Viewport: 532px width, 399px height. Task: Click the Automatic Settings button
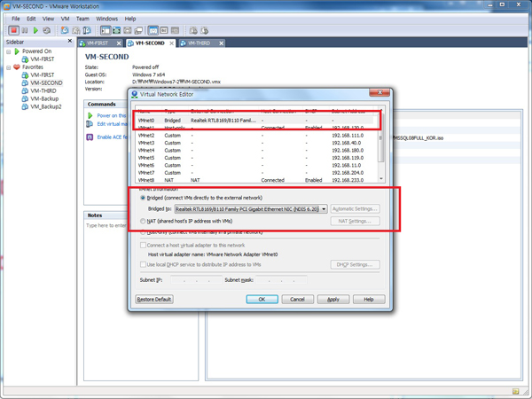(355, 209)
